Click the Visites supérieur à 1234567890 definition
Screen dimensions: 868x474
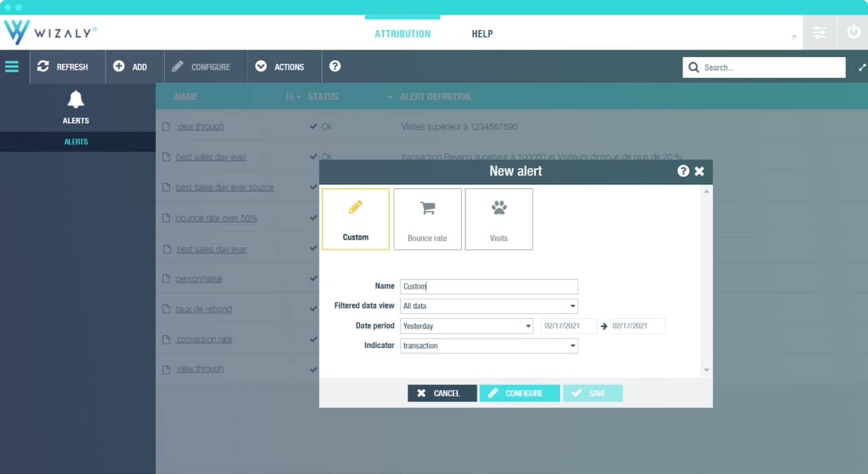pyautogui.click(x=459, y=127)
